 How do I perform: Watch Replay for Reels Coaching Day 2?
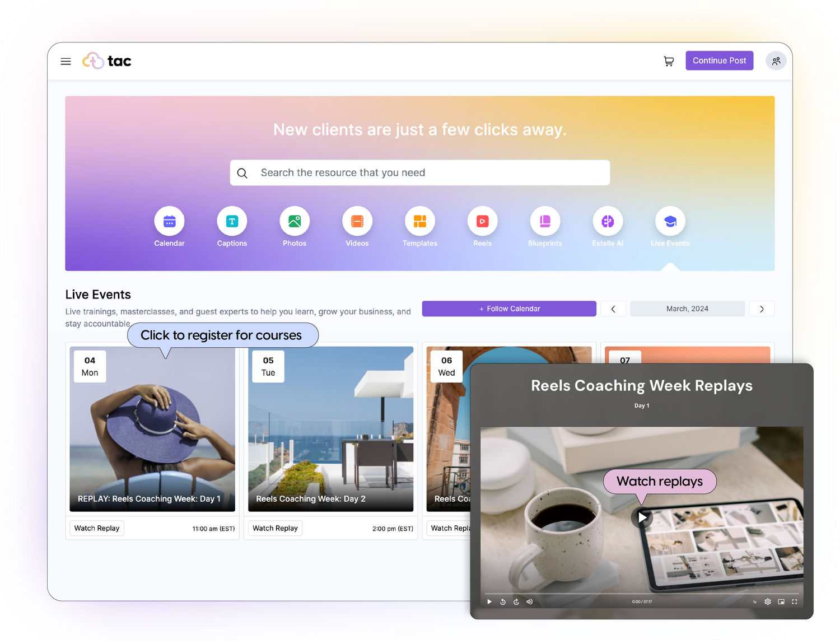[275, 528]
